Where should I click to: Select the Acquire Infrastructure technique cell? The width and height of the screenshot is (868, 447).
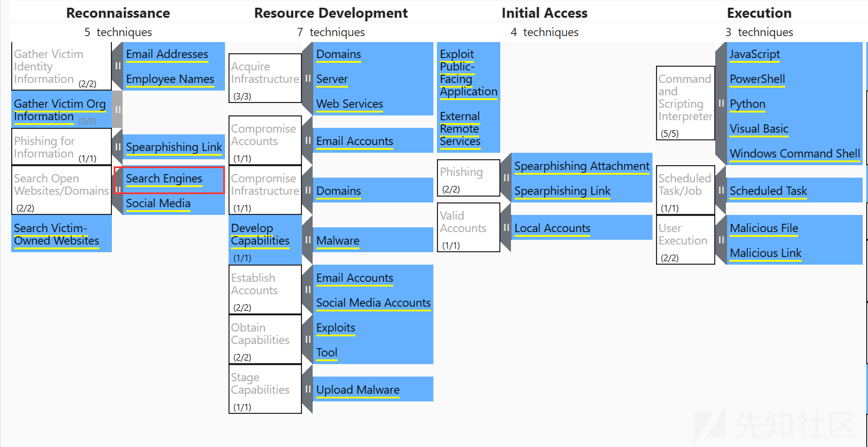point(265,78)
